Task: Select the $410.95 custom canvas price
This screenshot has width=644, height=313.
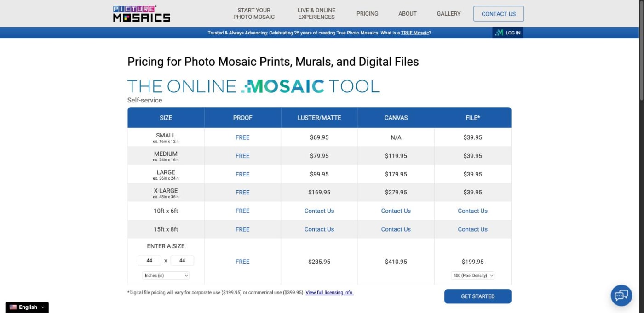Action: coord(396,262)
